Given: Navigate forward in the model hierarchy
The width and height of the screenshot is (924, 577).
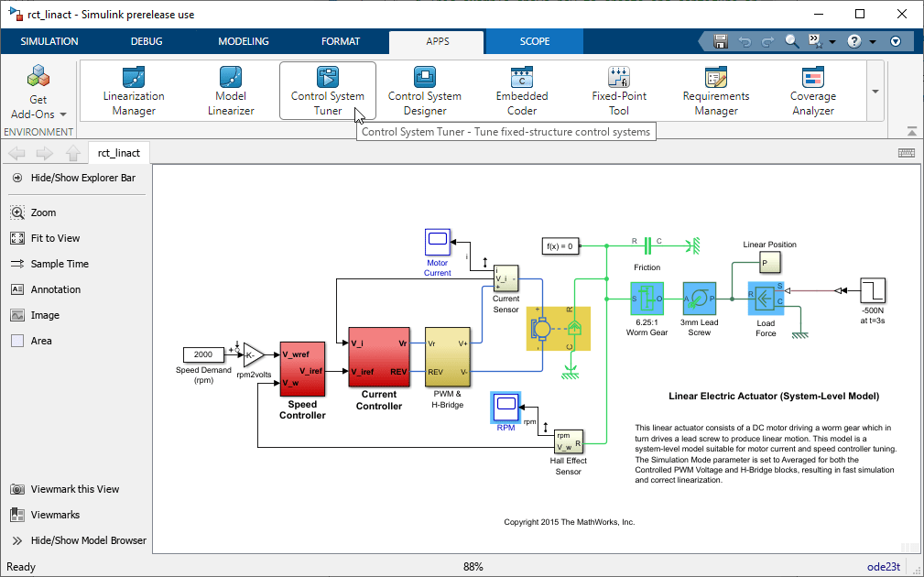Looking at the screenshot, I should point(45,153).
